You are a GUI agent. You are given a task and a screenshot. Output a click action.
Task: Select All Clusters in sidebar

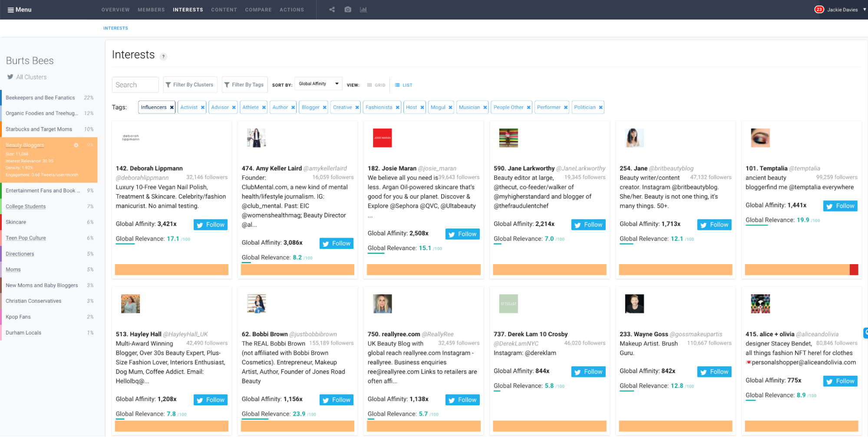(27, 77)
